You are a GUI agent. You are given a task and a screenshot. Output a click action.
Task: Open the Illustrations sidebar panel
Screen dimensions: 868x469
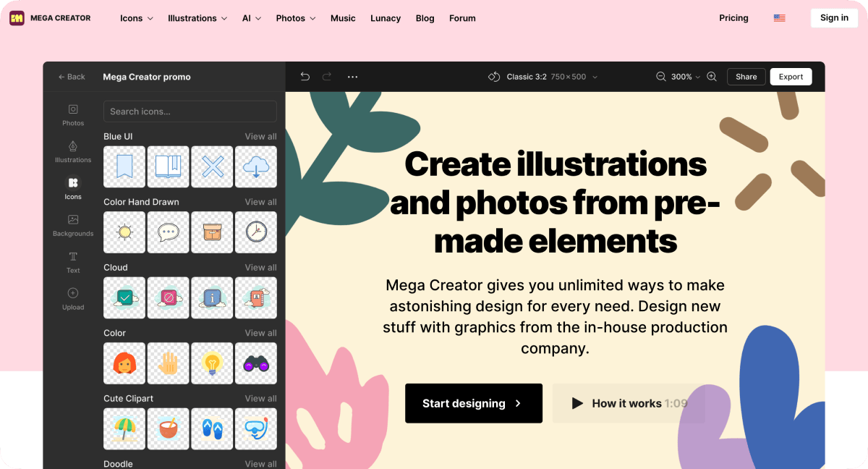coord(73,151)
